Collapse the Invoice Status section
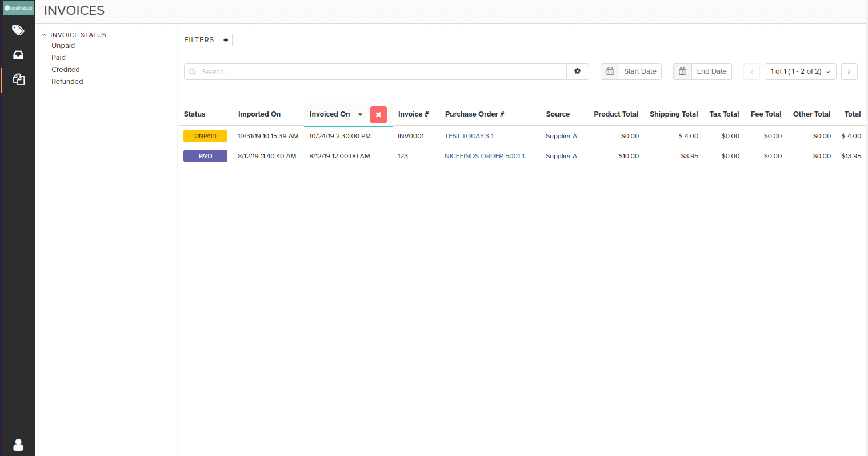Image resolution: width=868 pixels, height=456 pixels. [x=43, y=35]
